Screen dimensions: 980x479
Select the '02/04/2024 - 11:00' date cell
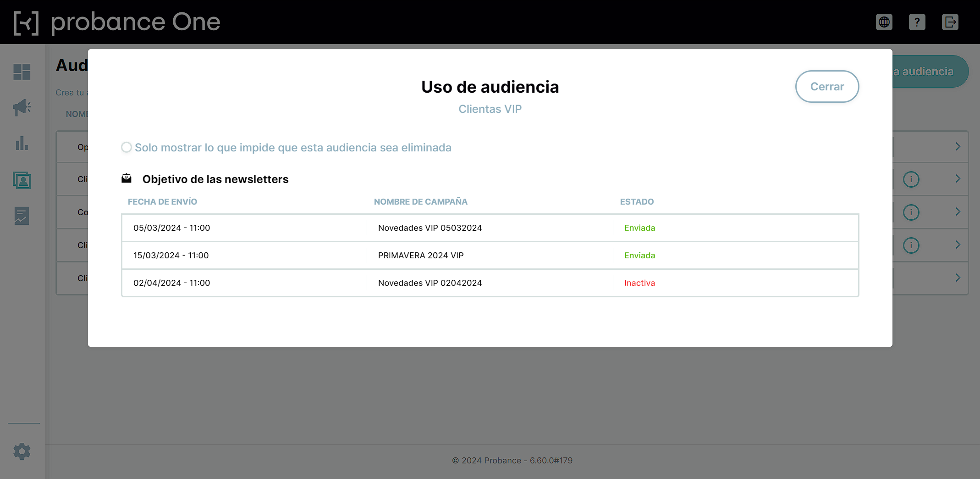click(x=171, y=283)
